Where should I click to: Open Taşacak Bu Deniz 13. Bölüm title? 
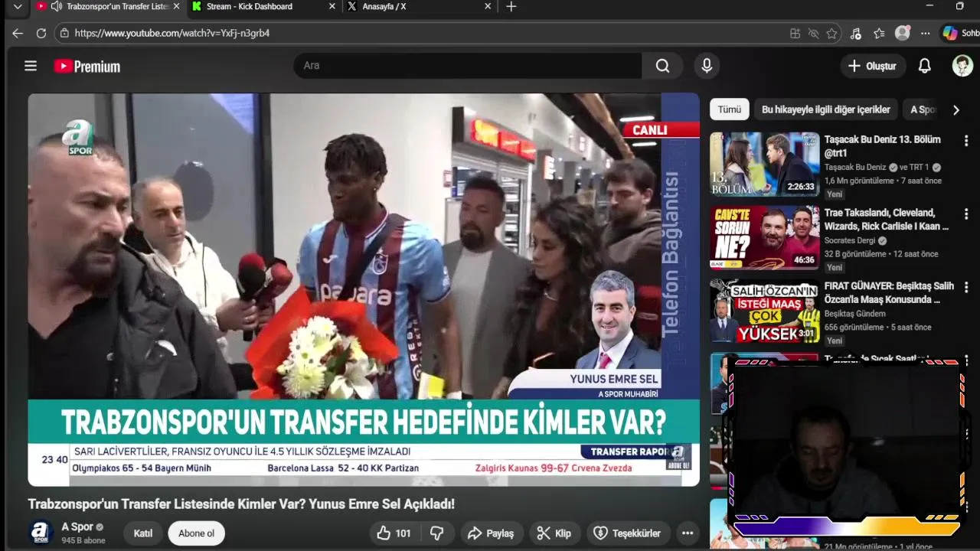882,146
